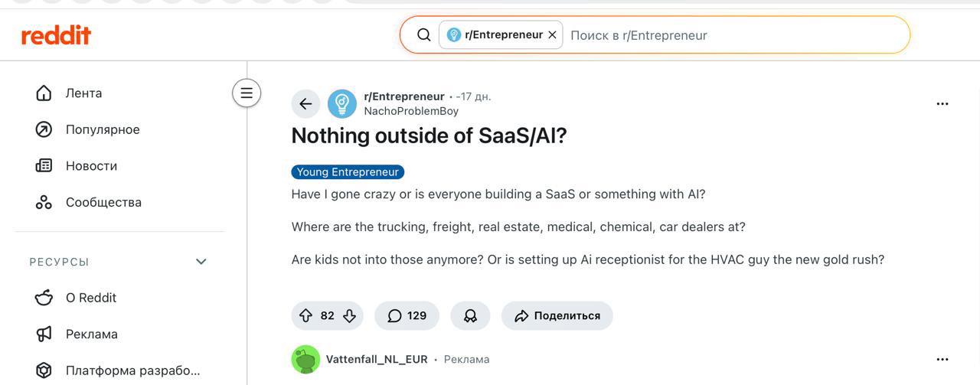The height and width of the screenshot is (385, 980).
Task: Click the Поделиться share button
Action: click(557, 315)
